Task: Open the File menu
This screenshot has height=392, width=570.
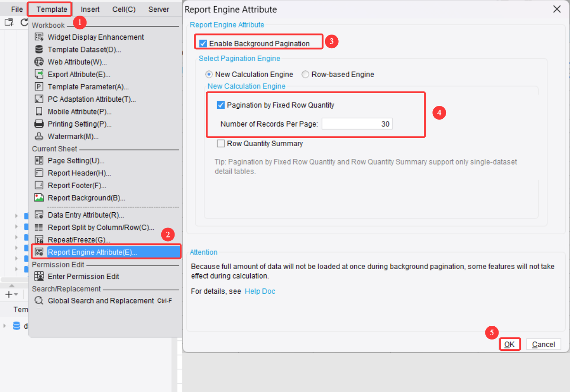Action: click(x=17, y=9)
